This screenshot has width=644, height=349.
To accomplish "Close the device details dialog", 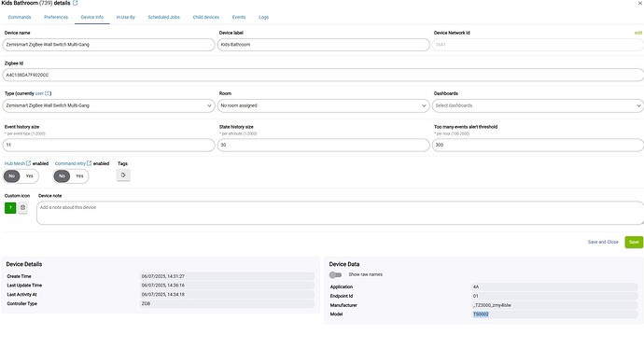I will click(640, 3).
